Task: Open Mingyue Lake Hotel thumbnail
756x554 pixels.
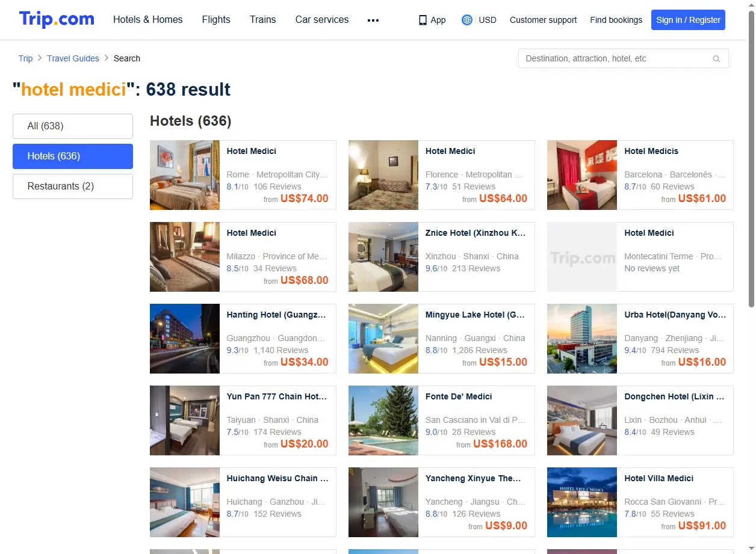Action: pos(383,339)
